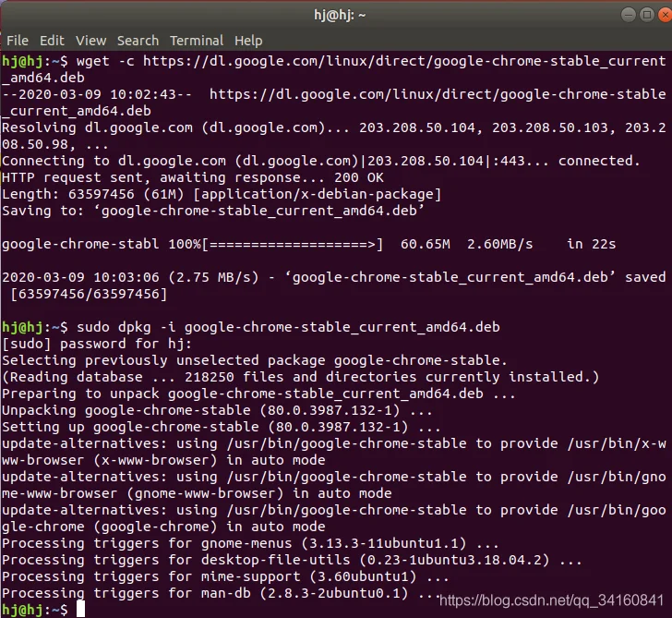Open the View menu

click(x=90, y=41)
